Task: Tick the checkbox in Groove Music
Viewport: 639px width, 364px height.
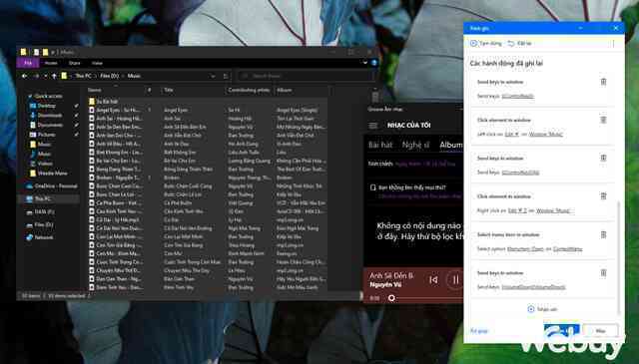Action: point(372,187)
